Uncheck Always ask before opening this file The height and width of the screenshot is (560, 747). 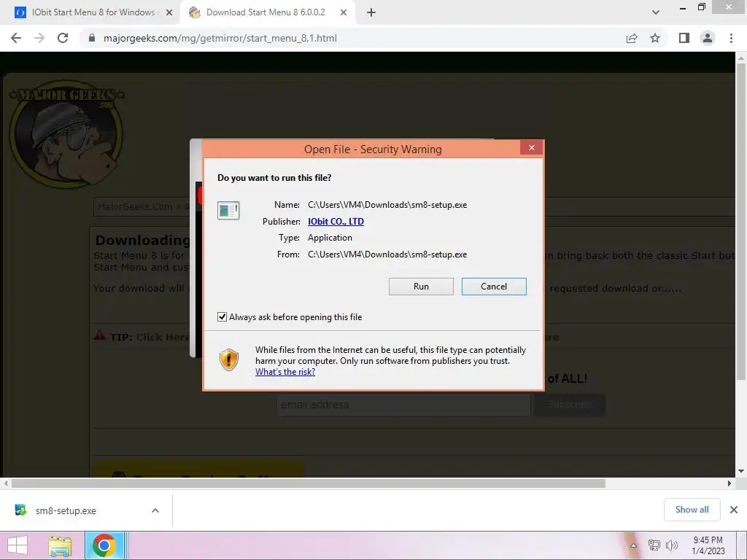(x=222, y=316)
